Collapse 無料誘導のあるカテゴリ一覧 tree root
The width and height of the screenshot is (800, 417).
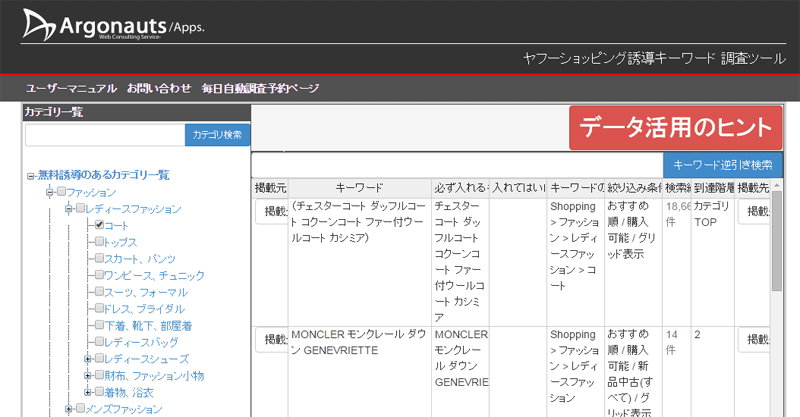31,176
